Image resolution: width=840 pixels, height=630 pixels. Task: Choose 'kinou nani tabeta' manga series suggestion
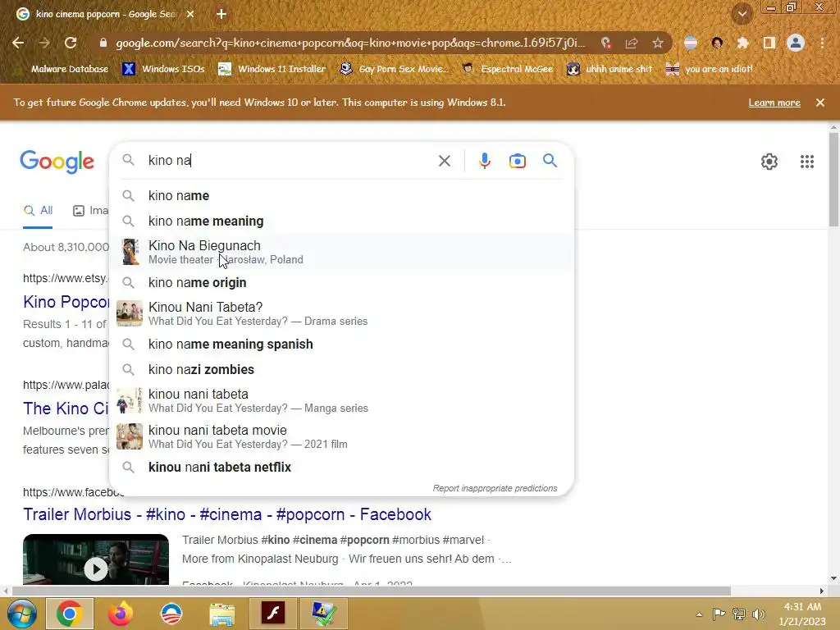tap(341, 400)
